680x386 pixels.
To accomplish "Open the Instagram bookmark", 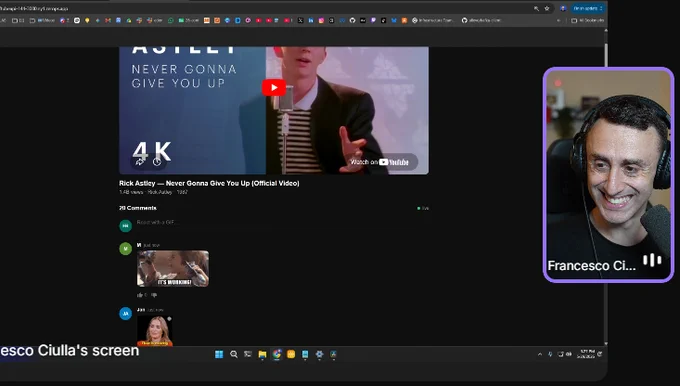I will pos(321,20).
